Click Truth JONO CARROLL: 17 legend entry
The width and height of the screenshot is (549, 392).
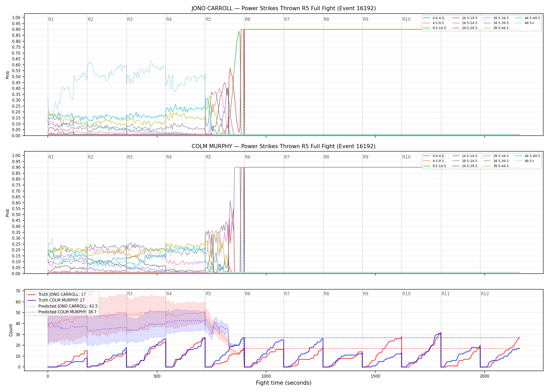pos(57,295)
